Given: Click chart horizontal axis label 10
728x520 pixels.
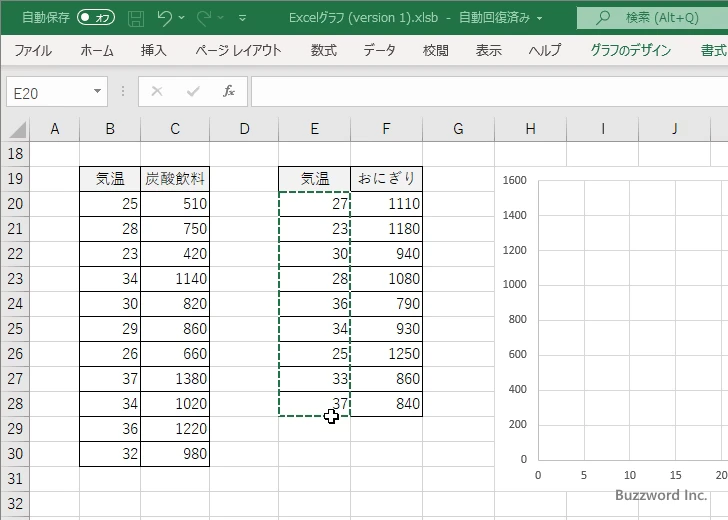Looking at the screenshot, I should coord(630,475).
